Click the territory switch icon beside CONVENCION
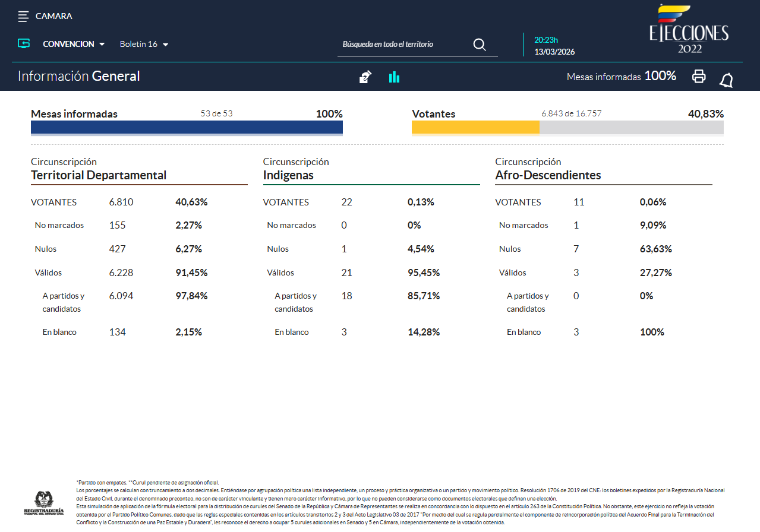The height and width of the screenshot is (532, 760). coord(24,44)
